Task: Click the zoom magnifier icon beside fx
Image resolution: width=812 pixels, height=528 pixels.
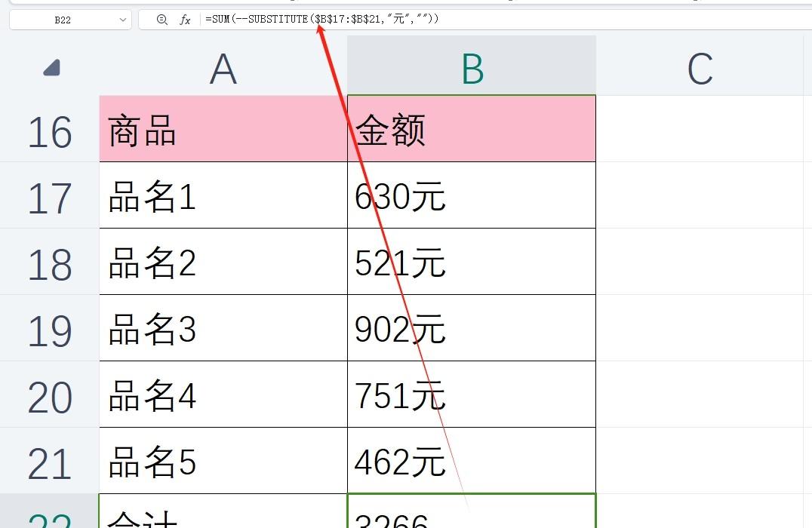Action: tap(161, 20)
